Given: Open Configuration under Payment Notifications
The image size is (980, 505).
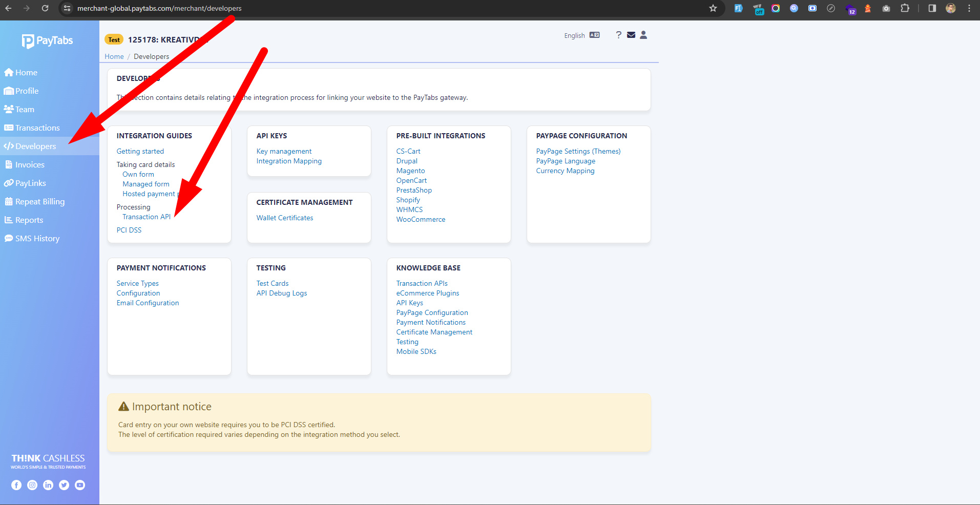Looking at the screenshot, I should point(138,293).
